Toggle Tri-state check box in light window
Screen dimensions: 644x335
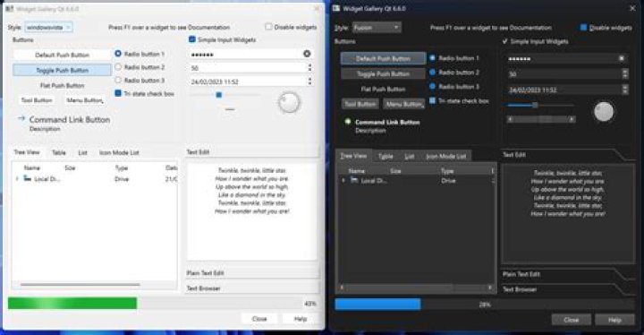click(118, 93)
